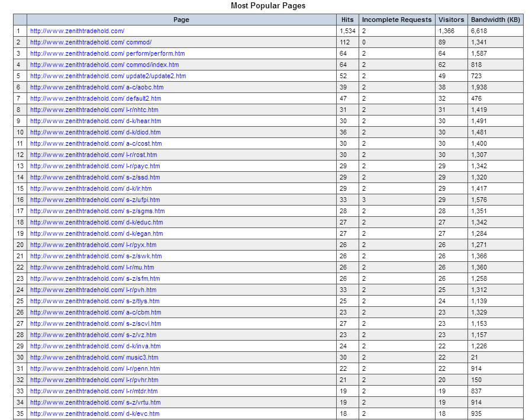Open the default2.htm page link
Screen dimensions: 532x420
click(x=96, y=98)
